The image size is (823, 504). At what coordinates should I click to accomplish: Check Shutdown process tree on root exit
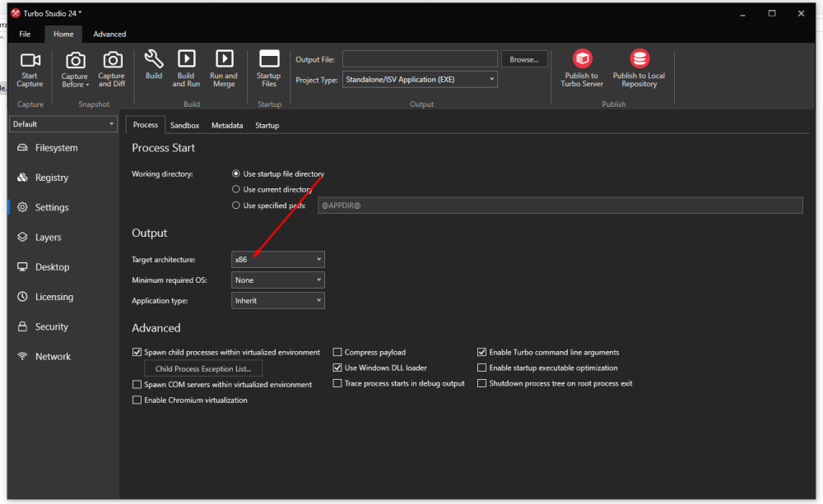tap(481, 384)
